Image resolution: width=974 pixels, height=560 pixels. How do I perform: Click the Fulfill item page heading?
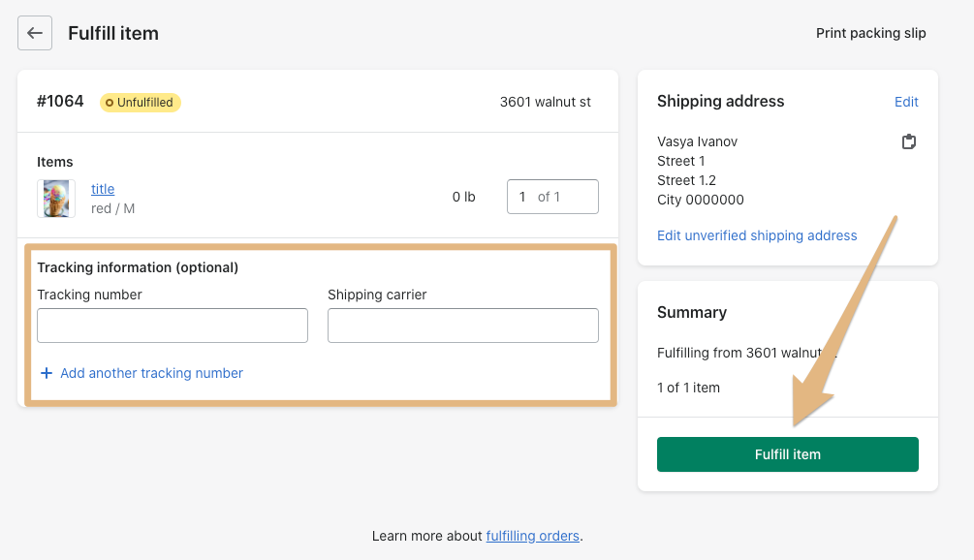click(113, 33)
